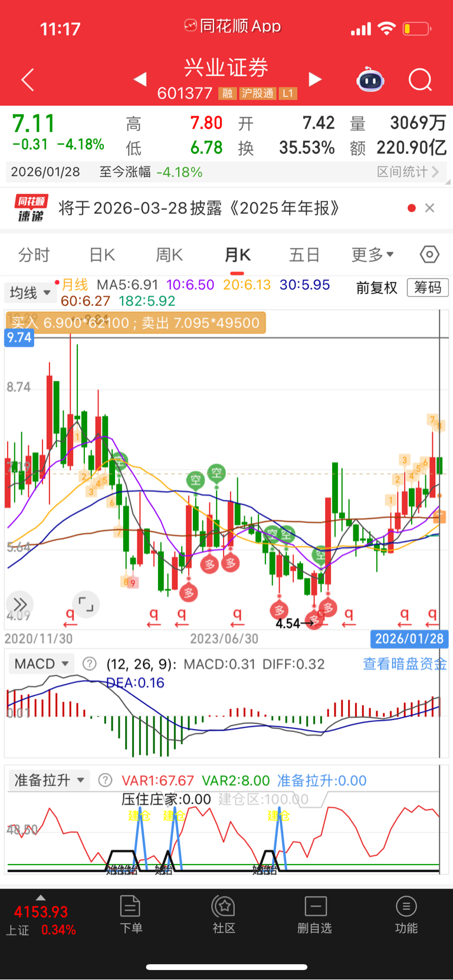
Task: Select the 月K tab
Action: [237, 255]
